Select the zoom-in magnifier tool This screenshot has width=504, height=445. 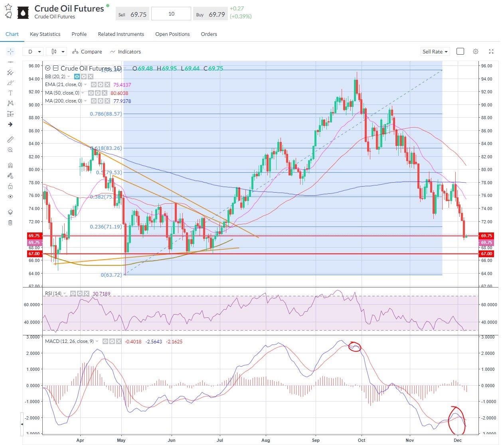pyautogui.click(x=10, y=150)
